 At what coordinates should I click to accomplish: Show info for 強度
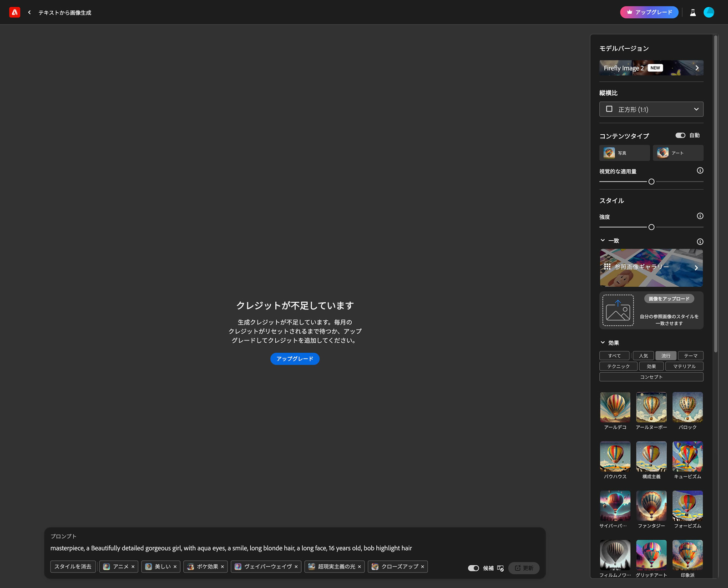(700, 216)
